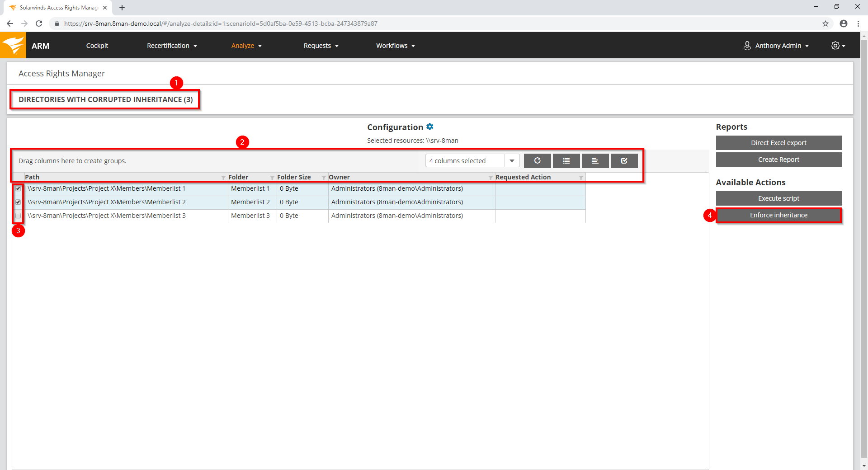Expand the Anthony Admin user menu

(x=776, y=46)
